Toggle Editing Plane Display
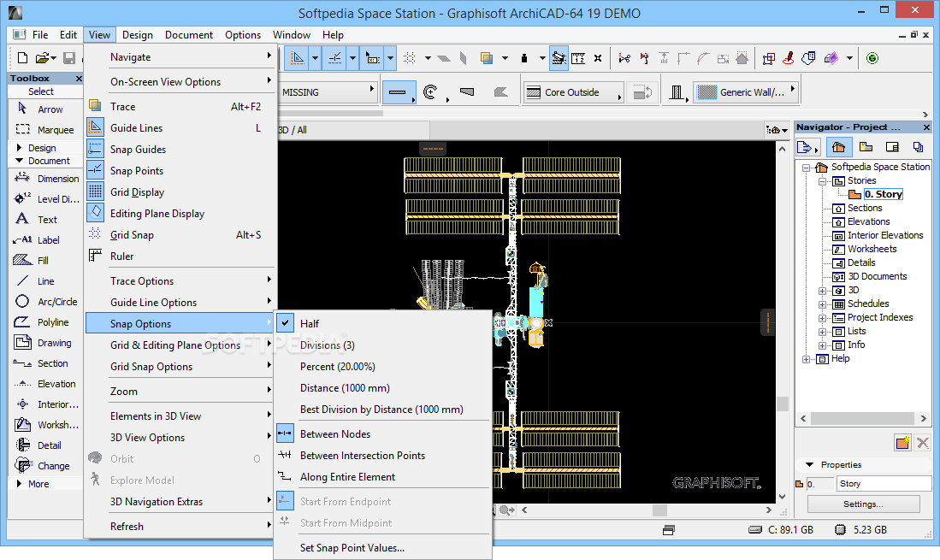Viewport: 940px width, 560px height. click(180, 213)
